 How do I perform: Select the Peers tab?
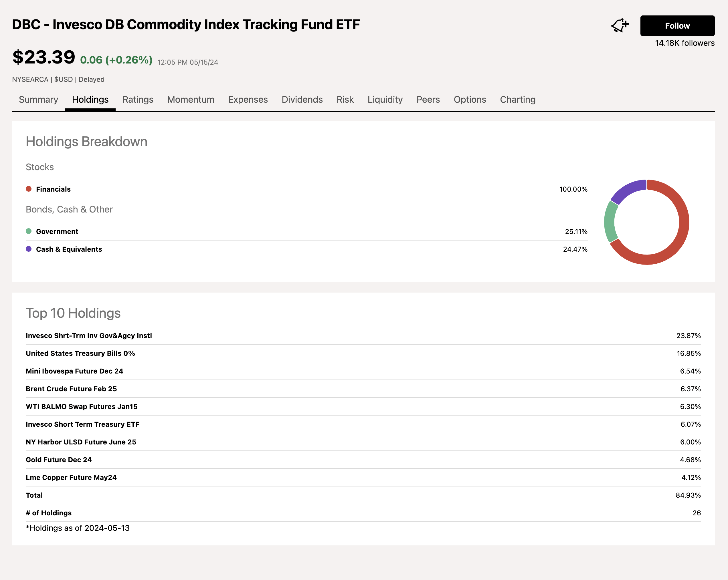(x=428, y=100)
